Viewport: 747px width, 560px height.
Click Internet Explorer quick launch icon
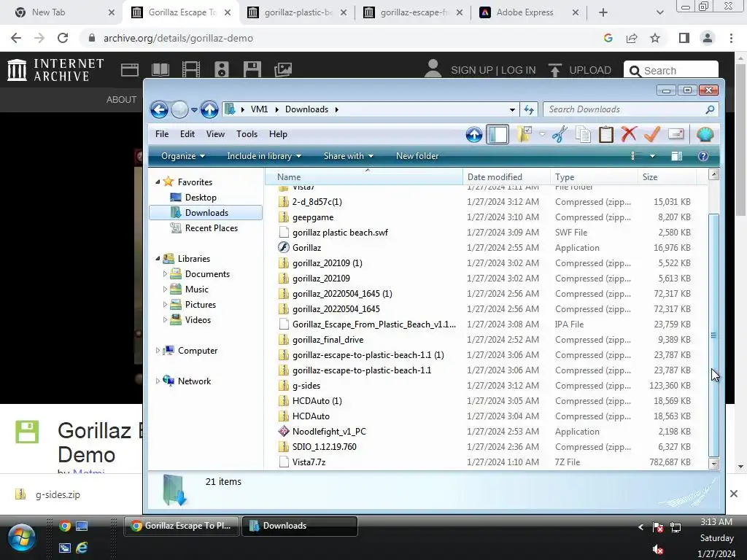coord(82,548)
